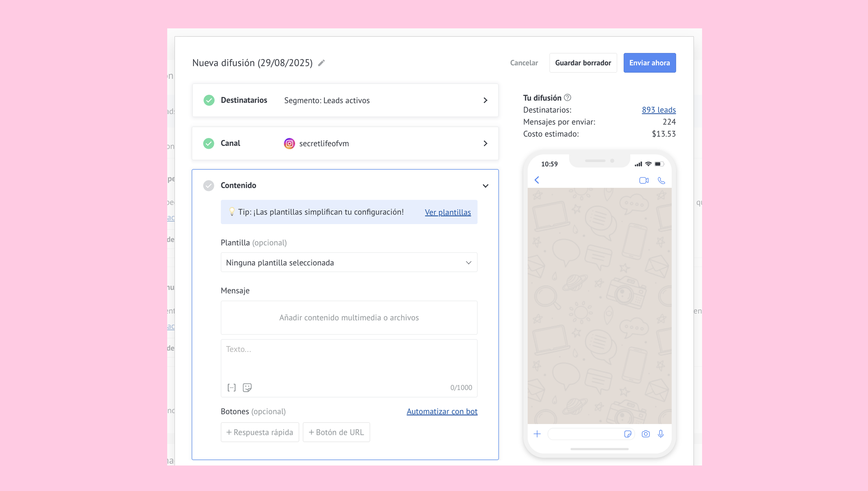Tap the microphone icon in the phone preview
The height and width of the screenshot is (491, 868).
tap(661, 434)
